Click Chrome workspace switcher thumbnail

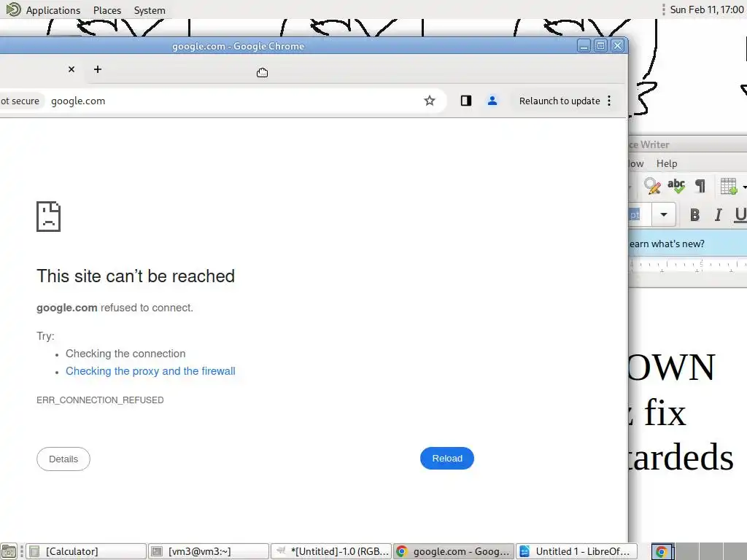pos(662,551)
